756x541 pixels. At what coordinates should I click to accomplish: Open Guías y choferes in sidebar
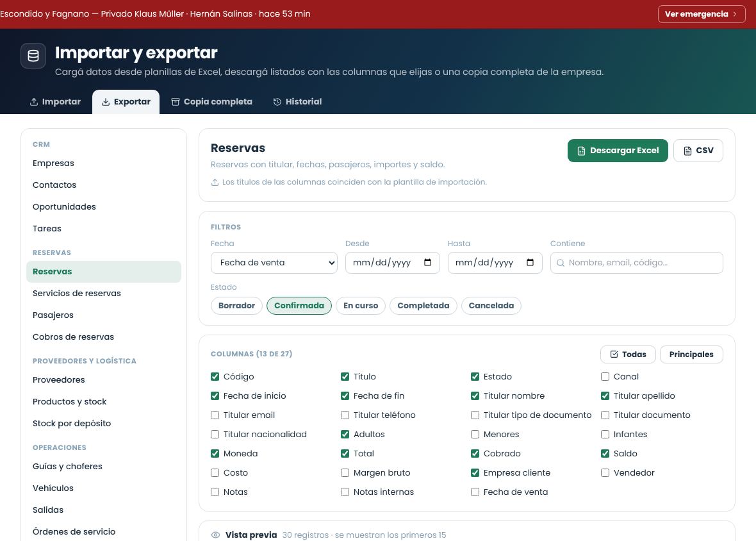point(104,466)
